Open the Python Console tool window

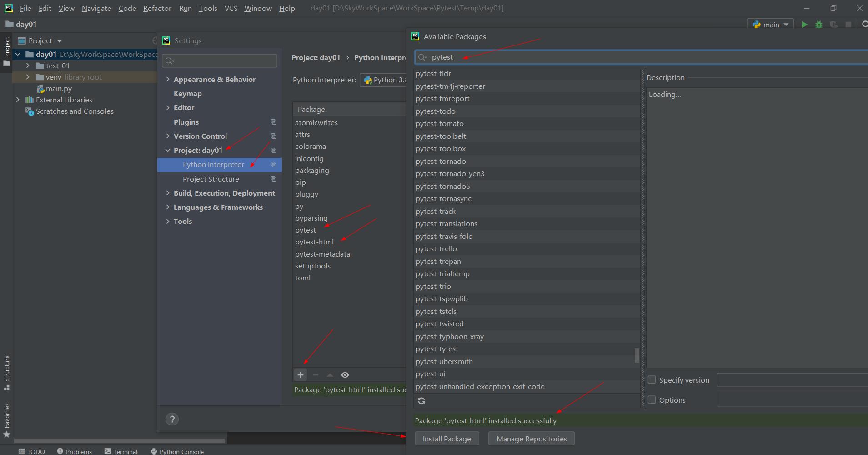click(177, 451)
